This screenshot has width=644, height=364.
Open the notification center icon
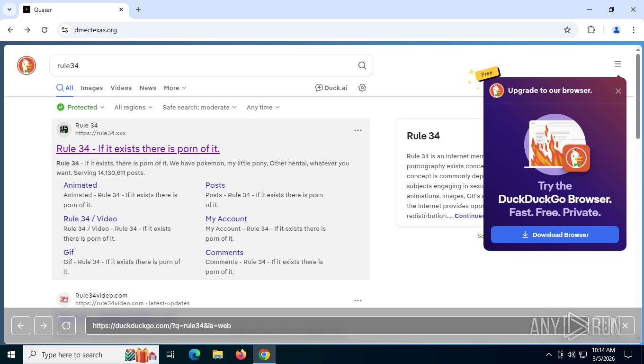628,355
